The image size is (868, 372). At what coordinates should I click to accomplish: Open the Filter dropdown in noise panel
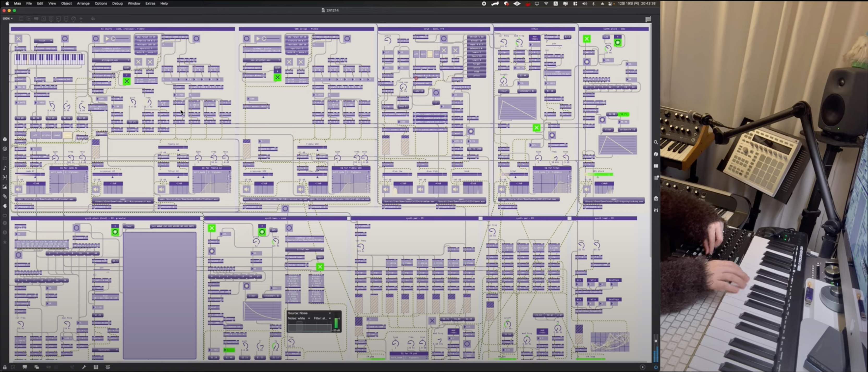(322, 318)
